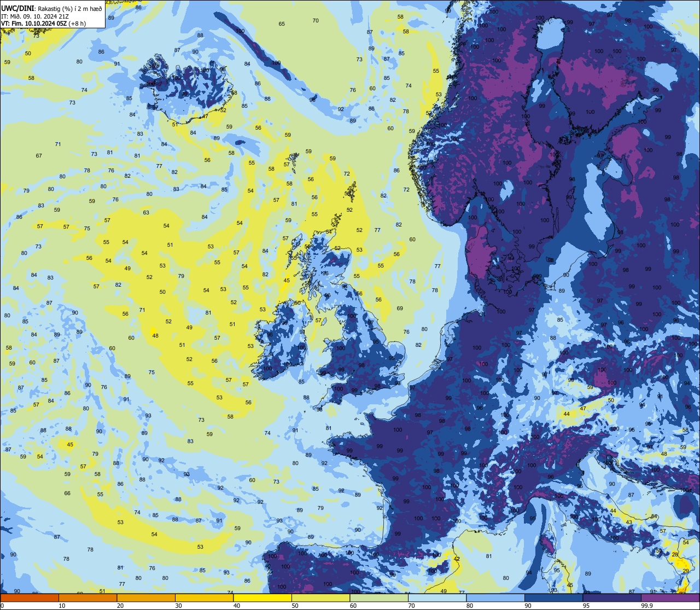Screen dimensions: 700x610
Task: Click the 30–40% amber legend swatch
Action: point(204,597)
